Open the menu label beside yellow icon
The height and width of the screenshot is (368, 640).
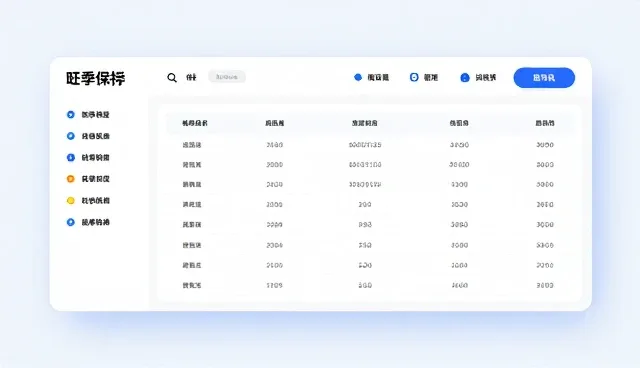pyautogui.click(x=96, y=200)
